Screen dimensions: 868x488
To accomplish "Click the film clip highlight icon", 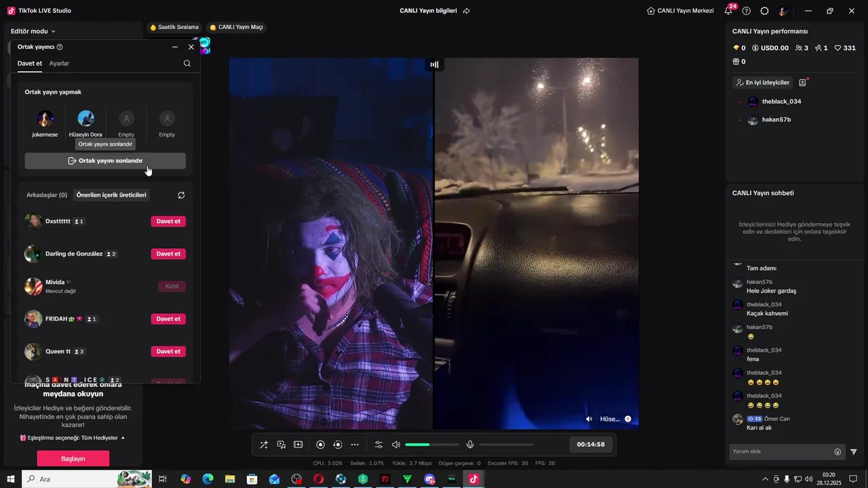I will (298, 445).
